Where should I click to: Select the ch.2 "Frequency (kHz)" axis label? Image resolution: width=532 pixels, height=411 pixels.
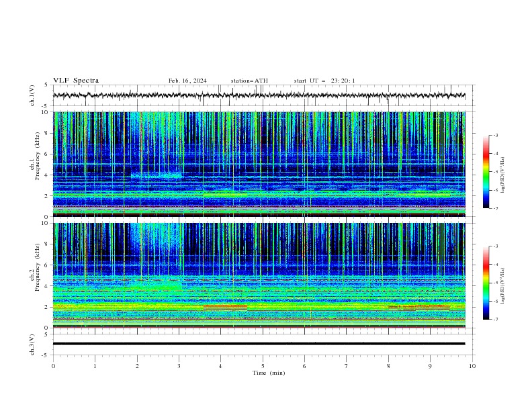click(38, 267)
